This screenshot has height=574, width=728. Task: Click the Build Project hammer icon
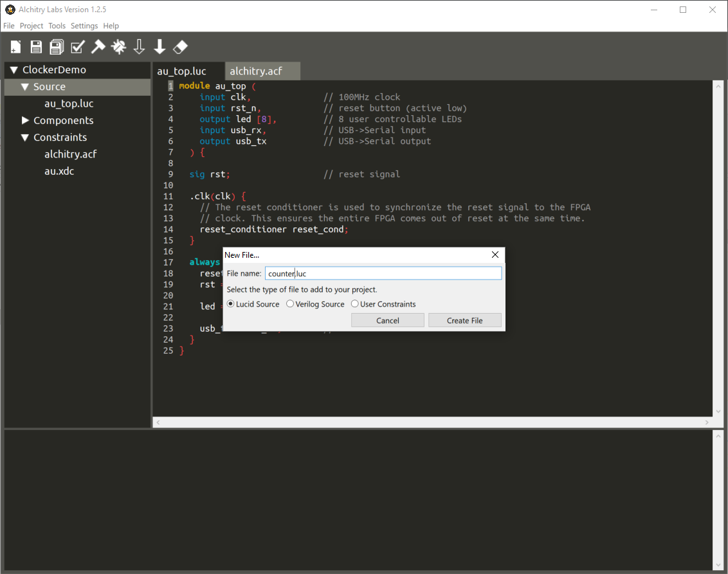tap(98, 46)
